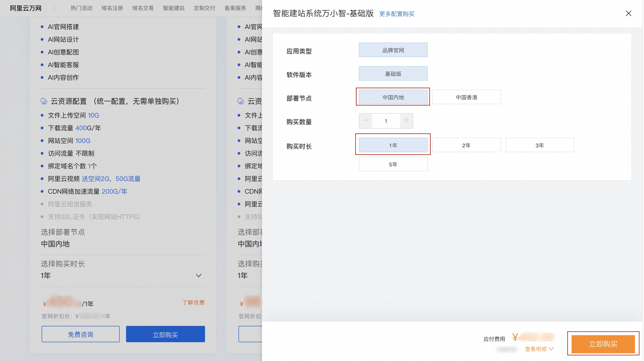Decrease purchase quantity with the minus icon
This screenshot has width=644, height=361.
point(365,121)
